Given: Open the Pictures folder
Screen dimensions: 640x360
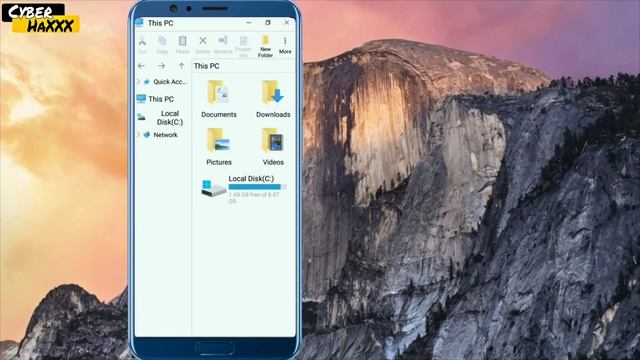Looking at the screenshot, I should (219, 147).
